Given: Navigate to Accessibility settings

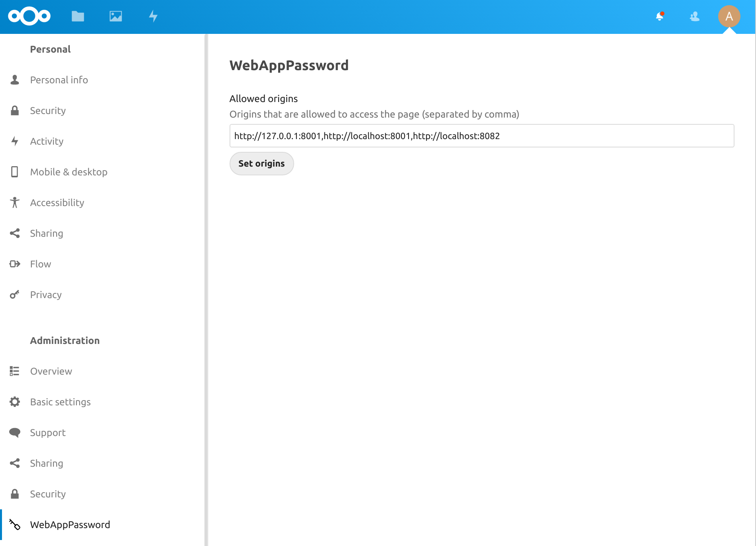Looking at the screenshot, I should [x=57, y=202].
